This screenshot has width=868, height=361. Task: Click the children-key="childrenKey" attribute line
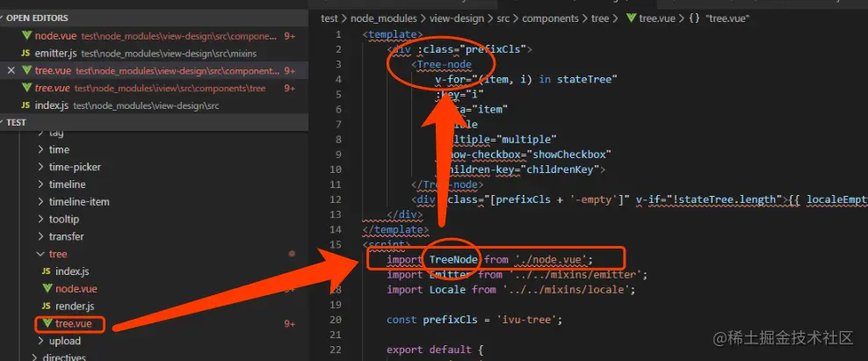click(520, 170)
